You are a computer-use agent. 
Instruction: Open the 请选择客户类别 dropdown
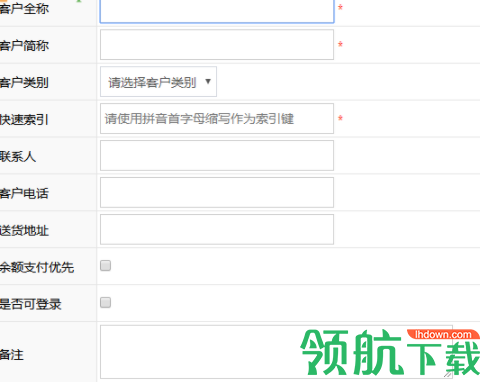click(158, 82)
